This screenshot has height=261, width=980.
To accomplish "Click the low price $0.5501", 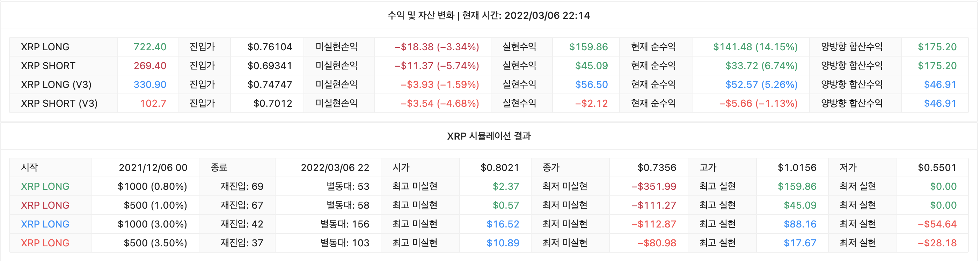I will click(x=937, y=167).
